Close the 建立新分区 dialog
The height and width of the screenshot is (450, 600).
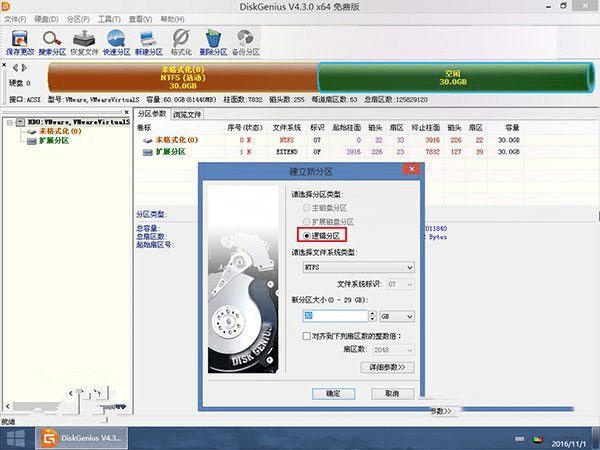[x=412, y=169]
